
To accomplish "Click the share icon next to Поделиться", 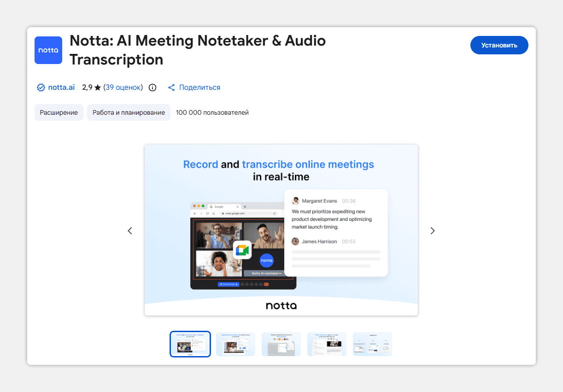I will click(171, 88).
